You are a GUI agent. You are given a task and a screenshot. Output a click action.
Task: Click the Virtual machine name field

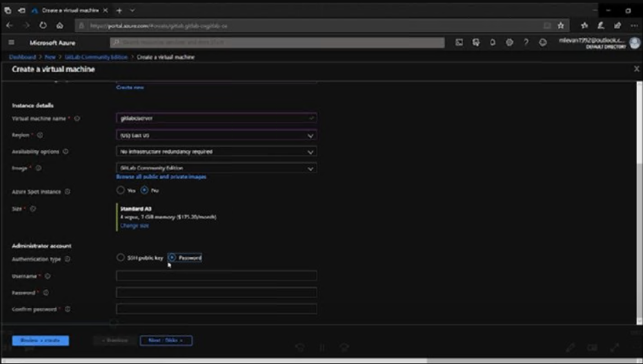(x=216, y=118)
